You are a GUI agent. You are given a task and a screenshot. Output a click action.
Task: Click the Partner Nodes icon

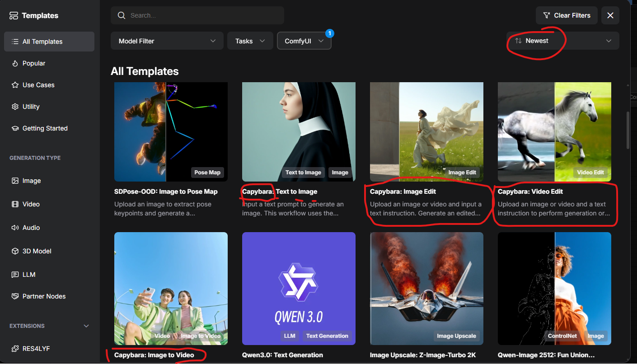click(14, 296)
